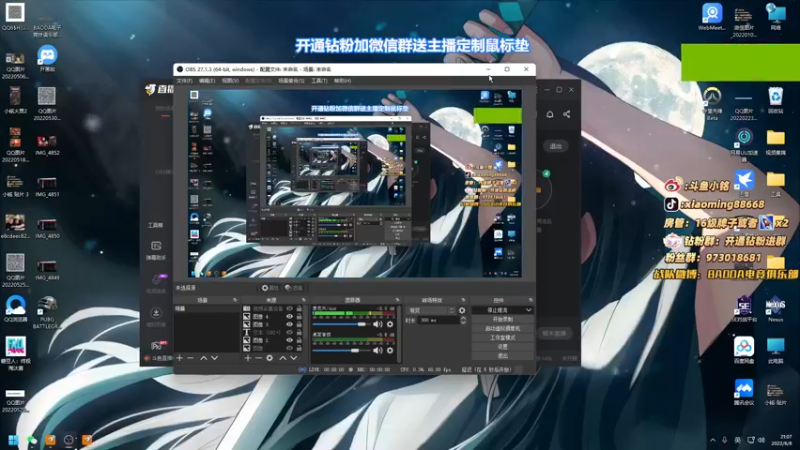Move the scene down in the Scenes panel
The image size is (800, 450).
(x=214, y=358)
